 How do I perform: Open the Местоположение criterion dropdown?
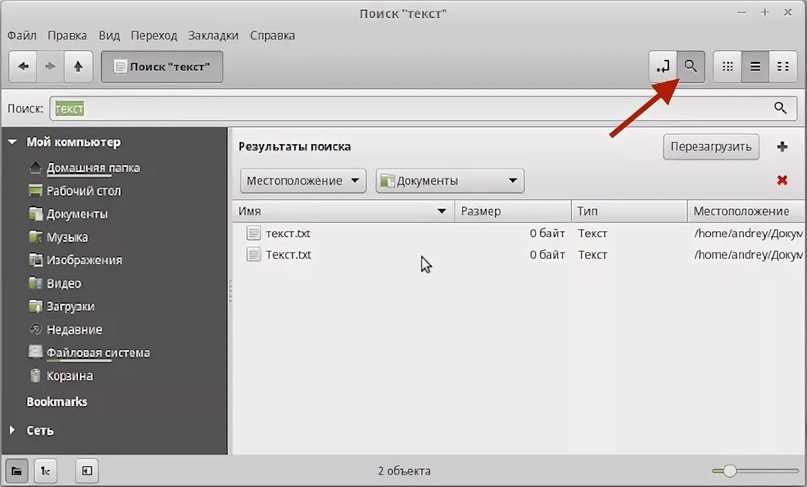304,181
